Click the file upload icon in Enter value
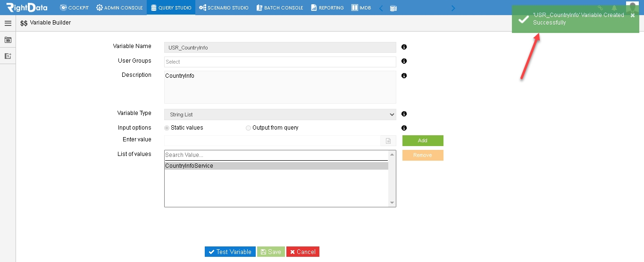 coord(388,141)
